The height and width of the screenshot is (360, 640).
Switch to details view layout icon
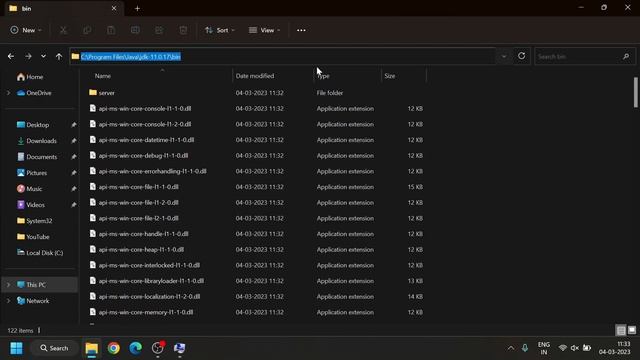coord(621,330)
